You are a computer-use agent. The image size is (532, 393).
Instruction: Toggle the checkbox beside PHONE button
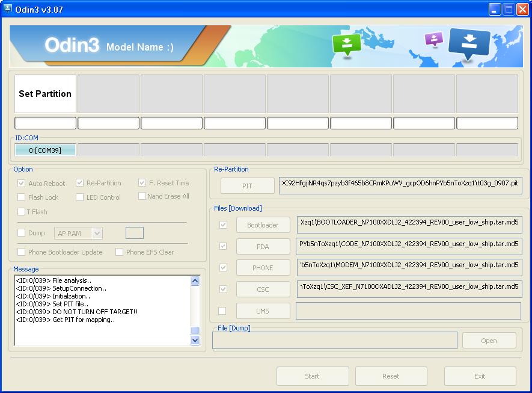pos(223,268)
